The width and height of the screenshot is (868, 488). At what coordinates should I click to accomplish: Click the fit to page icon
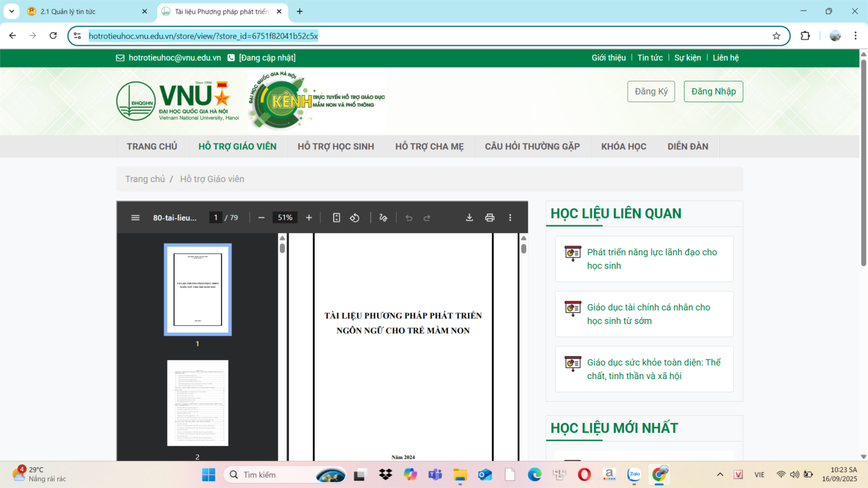coord(337,218)
